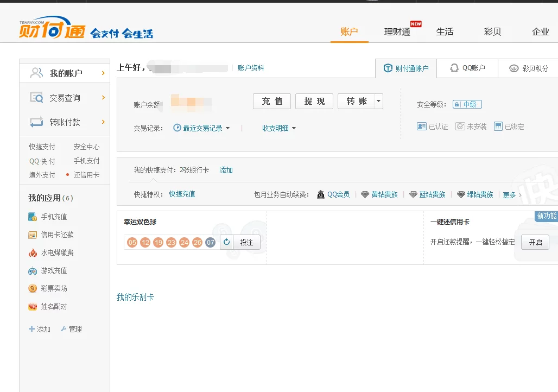558x392 pixels.
Task: Click the wrench icon beside 管理
Action: (64, 329)
